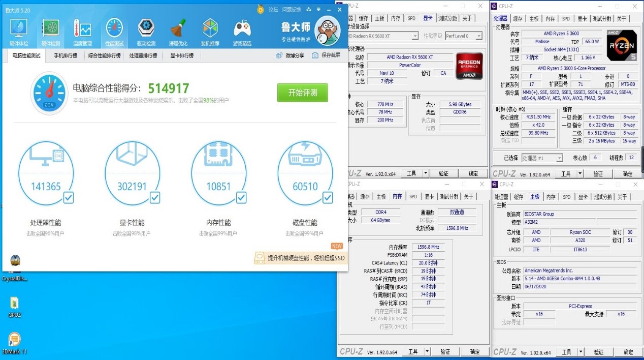Toggle the 磁盘性能 checkbox
The height and width of the screenshot is (360, 644).
point(328,197)
